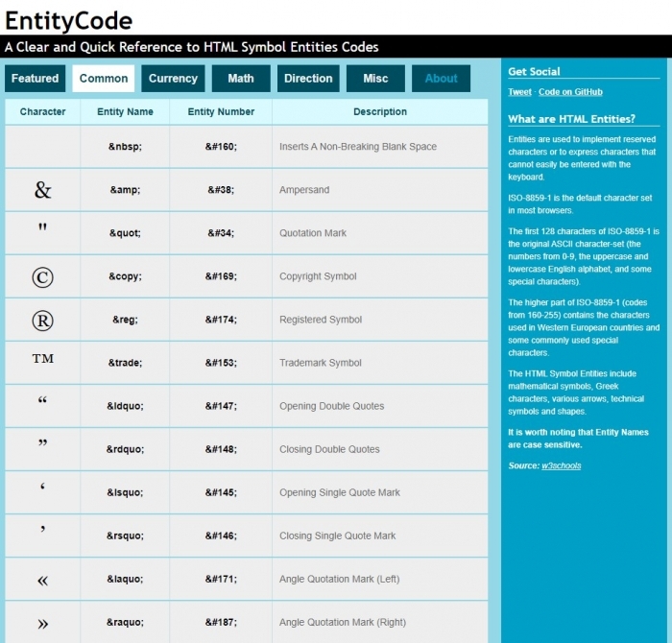Select the &rdquo; entity name
672x643 pixels.
[125, 449]
